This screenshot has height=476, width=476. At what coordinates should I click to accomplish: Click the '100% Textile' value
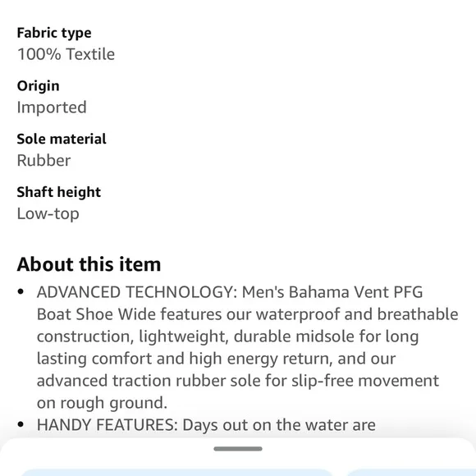click(x=66, y=54)
